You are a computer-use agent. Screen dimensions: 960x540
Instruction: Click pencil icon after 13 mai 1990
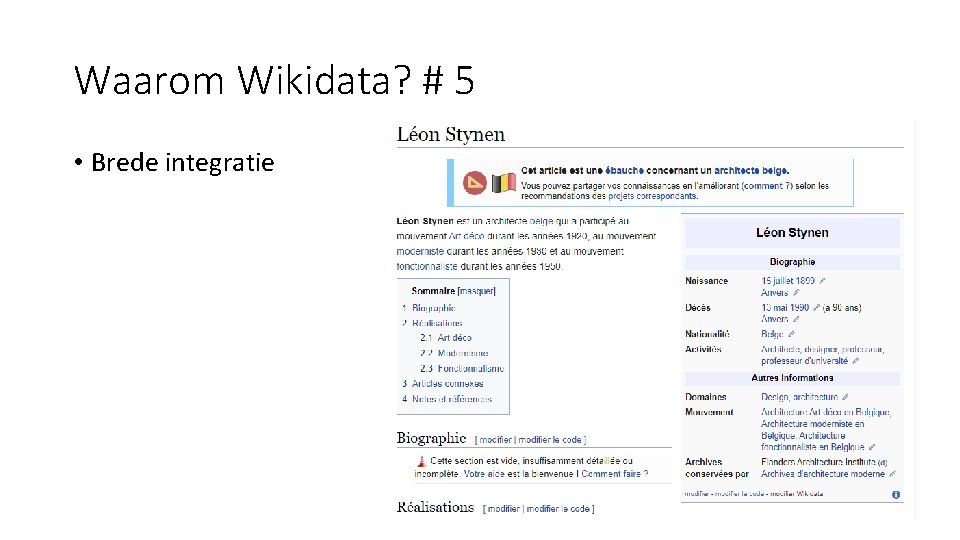tap(816, 307)
